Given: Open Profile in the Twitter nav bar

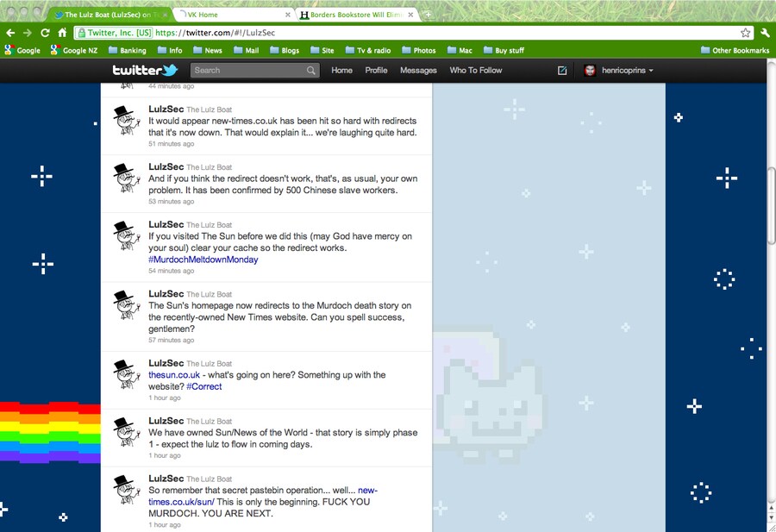Looking at the screenshot, I should click(376, 71).
